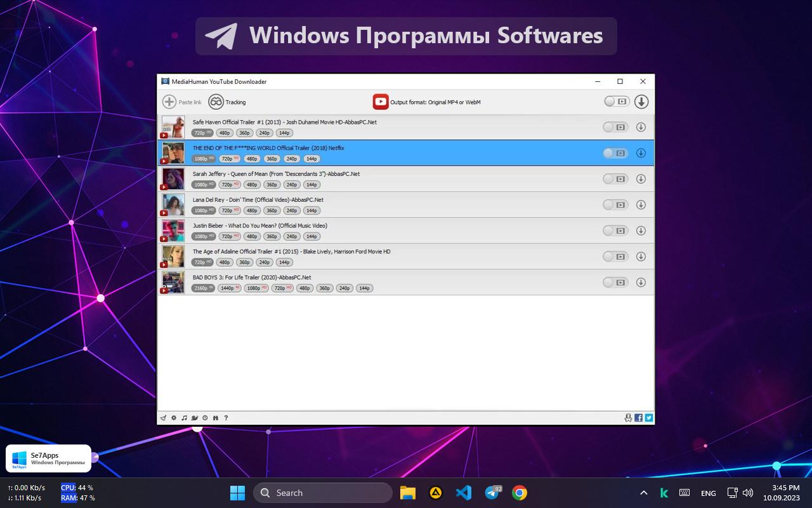
Task: Download Sarah Jeffery Queen of Mean via arrow icon
Action: [641, 179]
